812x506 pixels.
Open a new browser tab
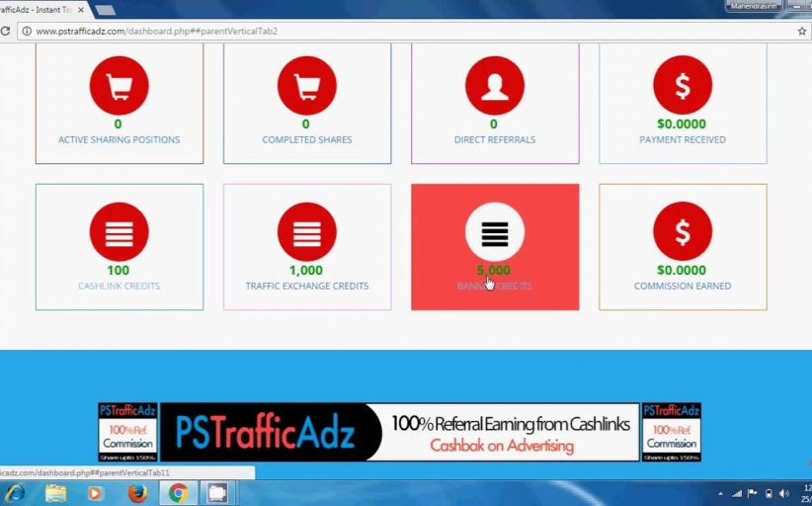click(x=105, y=9)
